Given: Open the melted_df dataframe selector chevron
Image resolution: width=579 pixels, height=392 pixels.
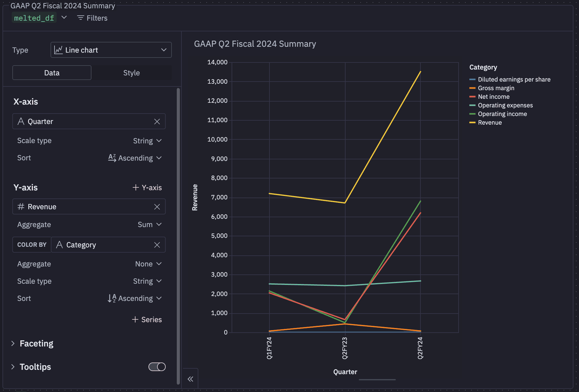Looking at the screenshot, I should coord(64,17).
